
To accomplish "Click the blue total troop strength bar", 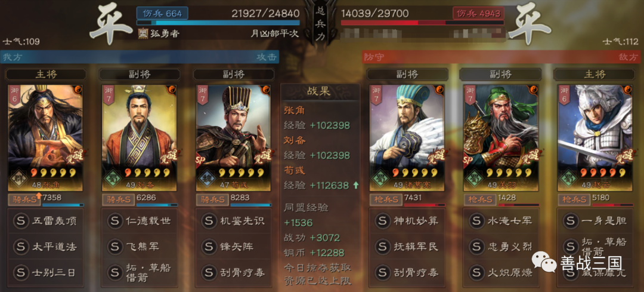I will [218, 23].
